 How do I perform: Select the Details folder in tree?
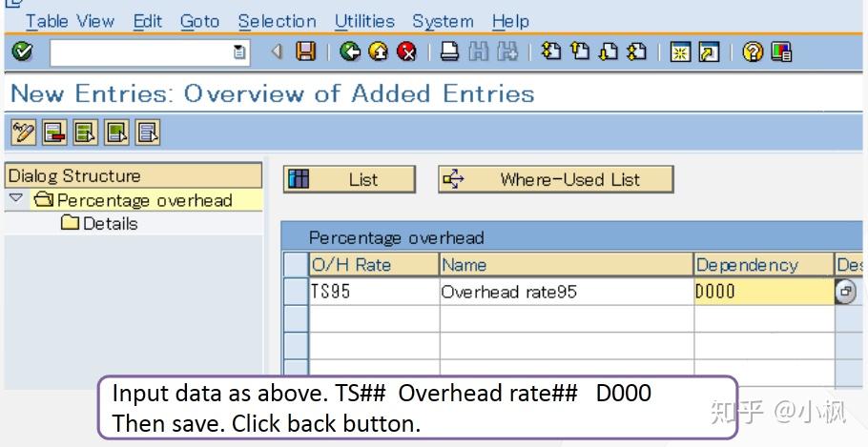[99, 223]
